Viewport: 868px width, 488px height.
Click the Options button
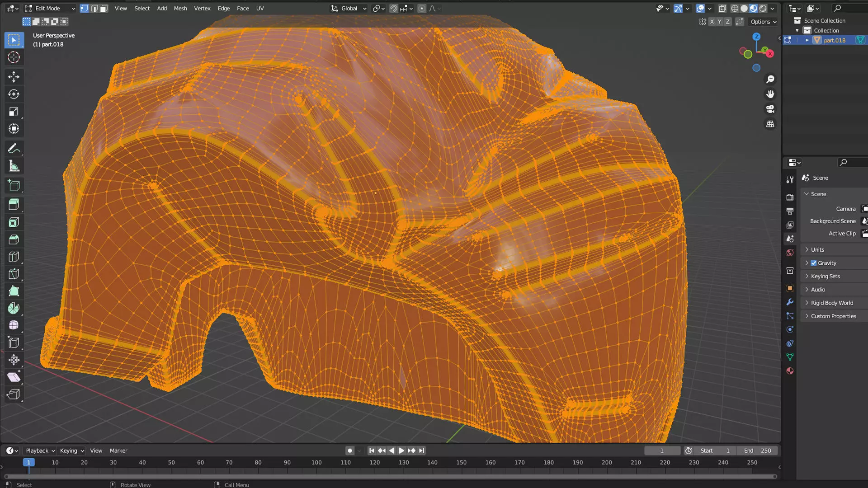point(763,22)
